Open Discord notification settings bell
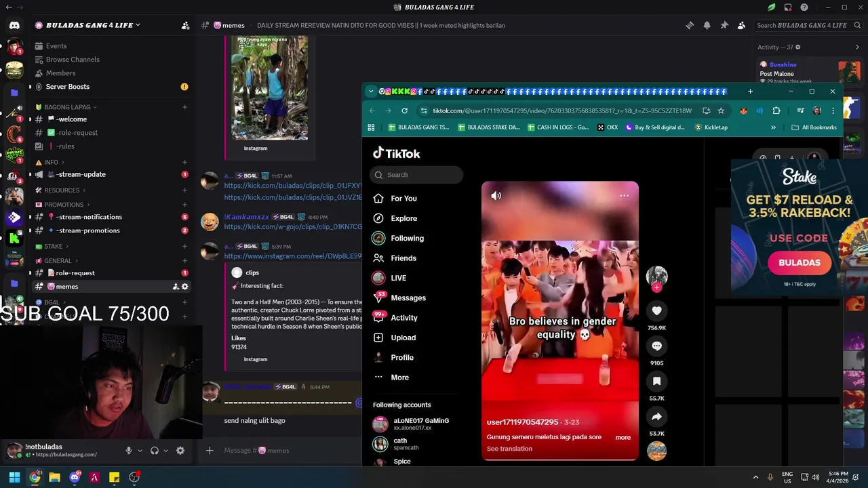This screenshot has height=488, width=868. pos(707,25)
